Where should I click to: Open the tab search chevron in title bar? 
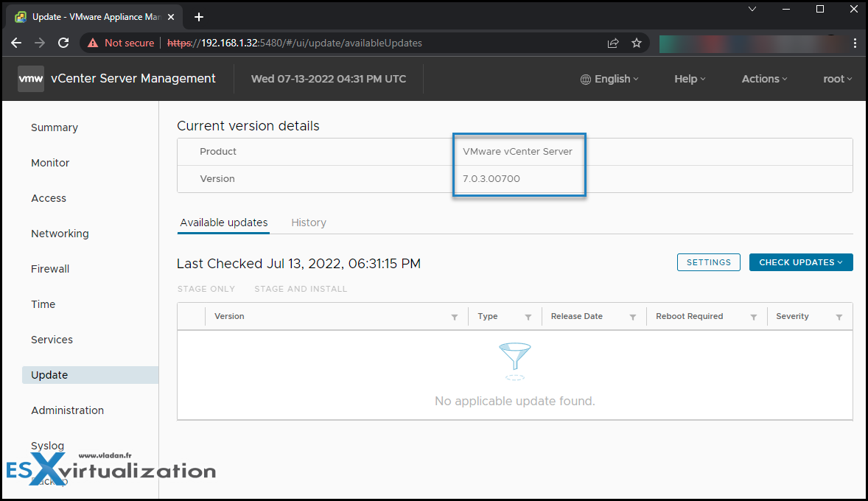click(x=752, y=9)
